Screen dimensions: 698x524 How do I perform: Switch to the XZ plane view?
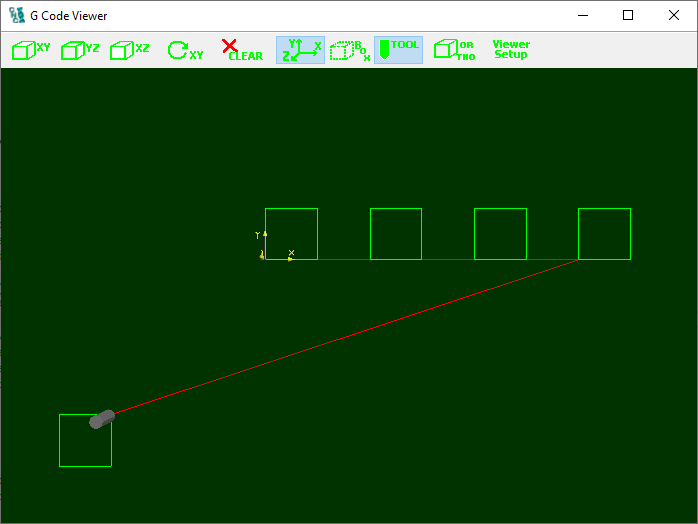pyautogui.click(x=130, y=50)
